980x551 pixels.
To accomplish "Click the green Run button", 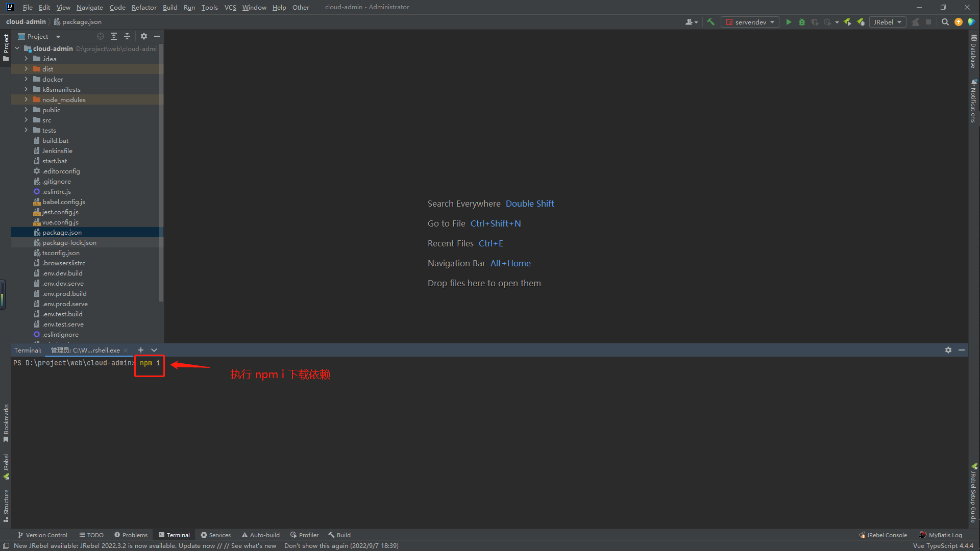I will pos(789,22).
